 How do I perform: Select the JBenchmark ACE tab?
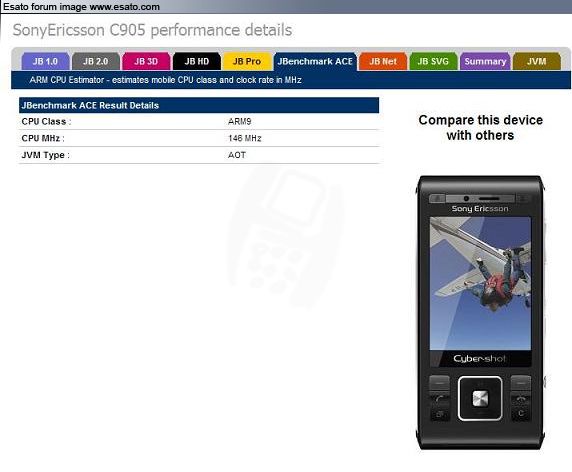315,61
